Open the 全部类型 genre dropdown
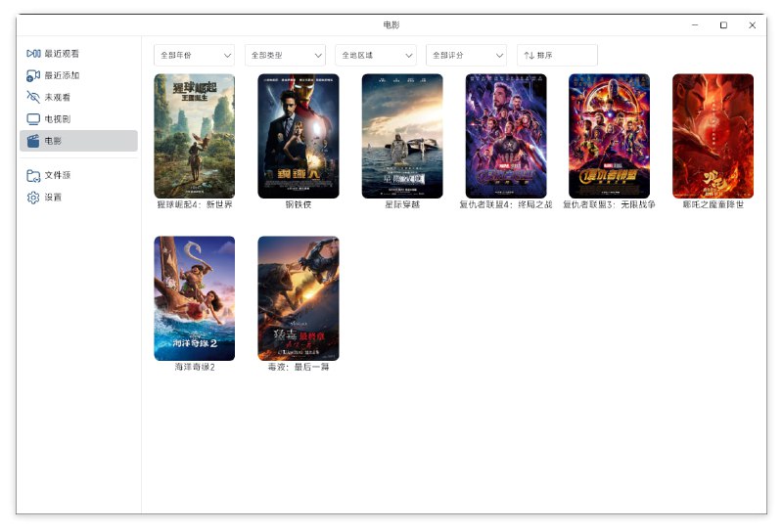Image resolution: width=783 pixels, height=532 pixels. (x=285, y=56)
